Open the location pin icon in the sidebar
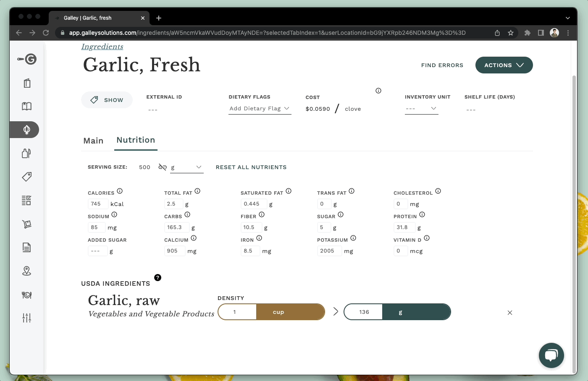Screen dimensions: 588x381 (26, 271)
